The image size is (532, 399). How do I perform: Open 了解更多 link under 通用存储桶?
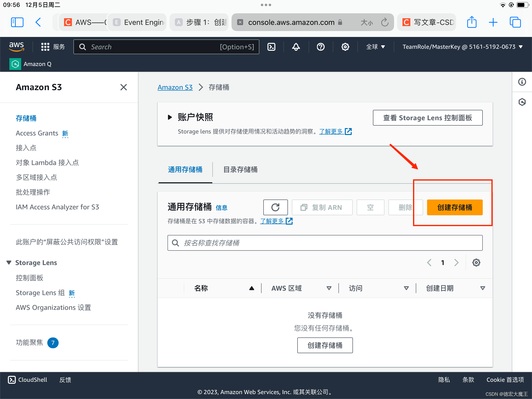click(x=276, y=221)
